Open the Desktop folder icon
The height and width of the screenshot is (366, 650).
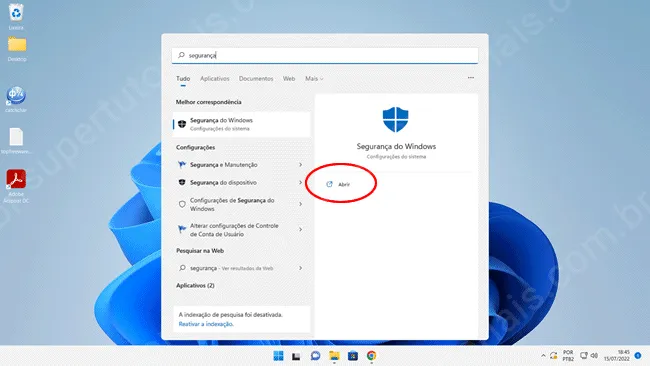point(17,45)
